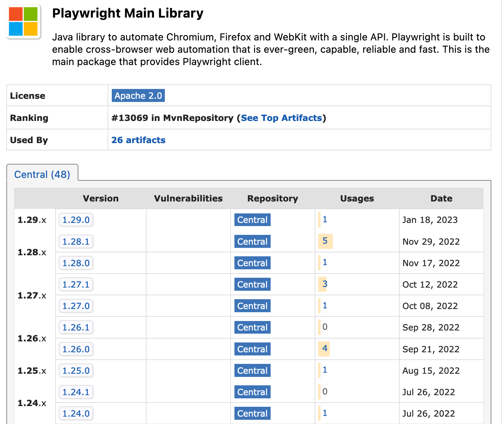Viewport: 504px width, 424px height.
Task: View the 26 artifacts that use Playwright
Action: coord(138,140)
